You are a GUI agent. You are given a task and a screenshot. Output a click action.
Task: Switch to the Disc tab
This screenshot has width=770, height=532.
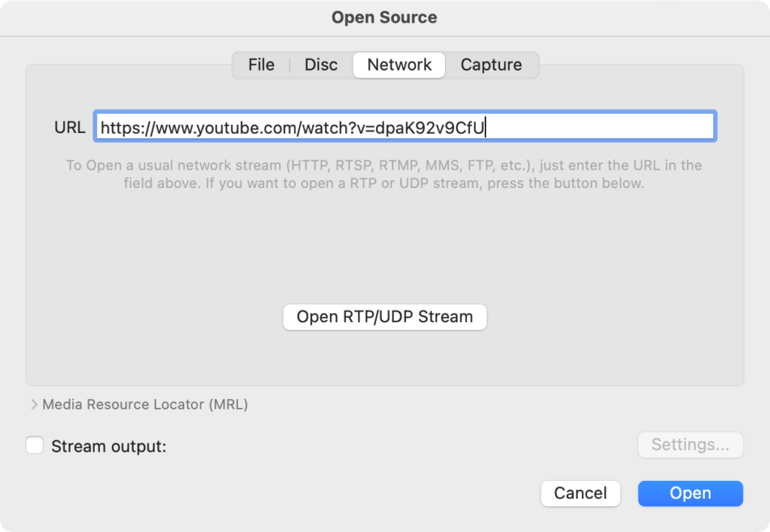coord(321,65)
